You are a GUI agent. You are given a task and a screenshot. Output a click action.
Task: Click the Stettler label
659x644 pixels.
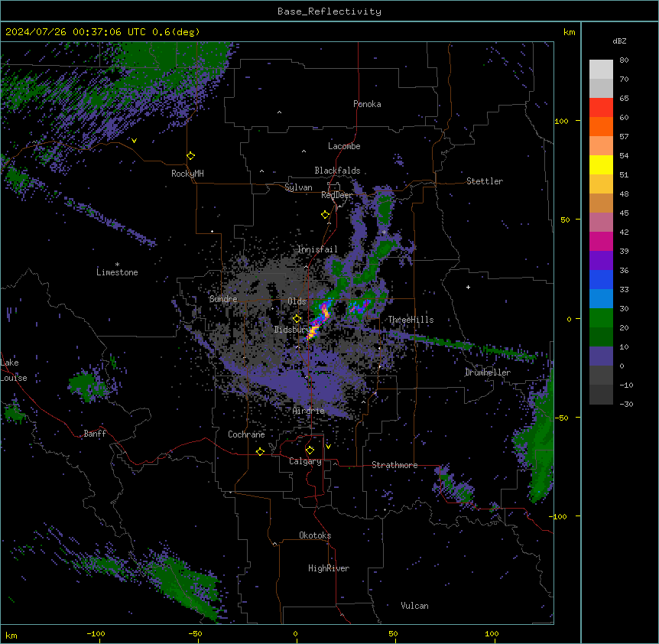click(485, 181)
